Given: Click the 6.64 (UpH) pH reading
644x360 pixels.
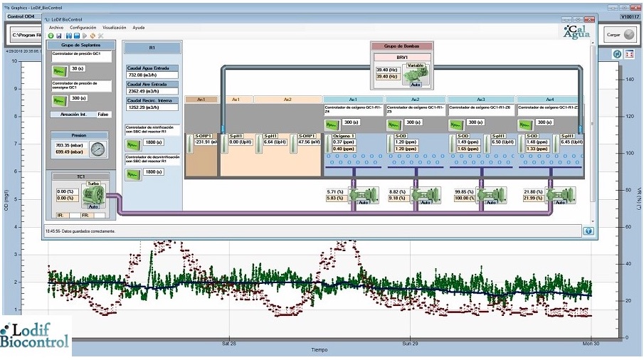Looking at the screenshot, I should [275, 142].
